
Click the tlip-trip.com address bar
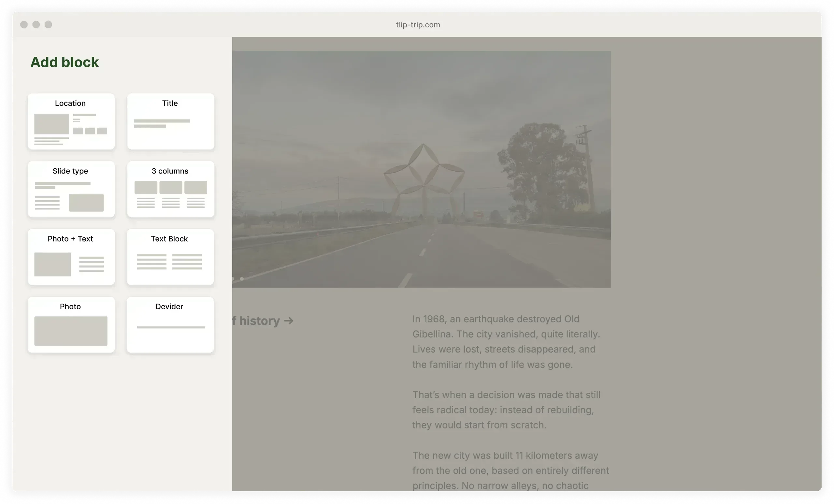pos(418,25)
